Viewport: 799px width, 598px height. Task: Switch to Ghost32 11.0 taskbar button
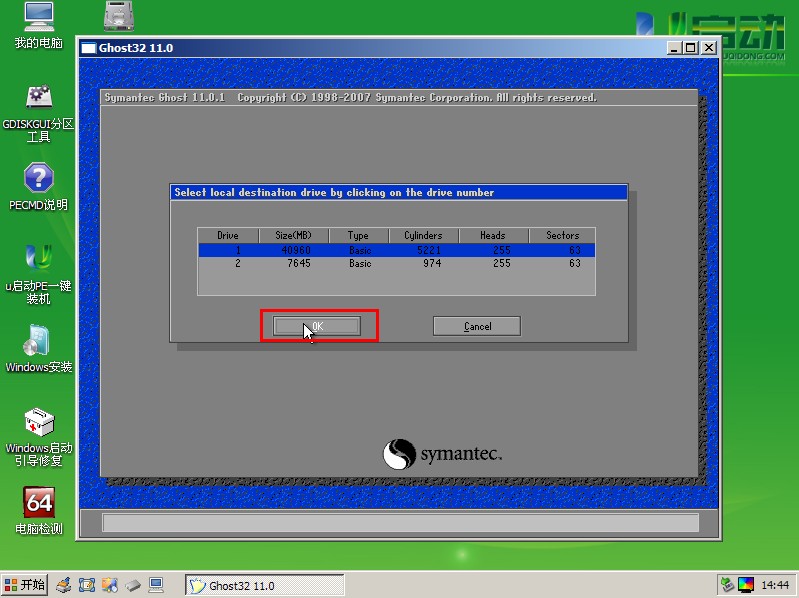point(264,585)
